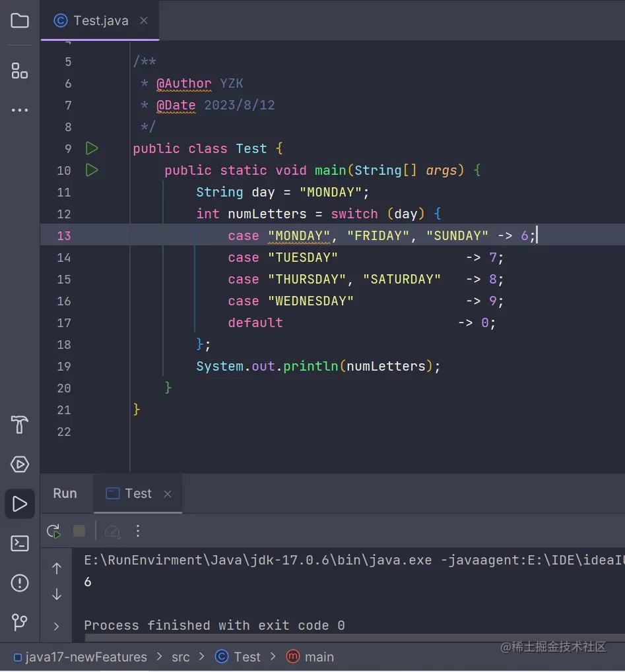The width and height of the screenshot is (625, 672).
Task: Open the Problems tool window icon
Action: (x=20, y=582)
